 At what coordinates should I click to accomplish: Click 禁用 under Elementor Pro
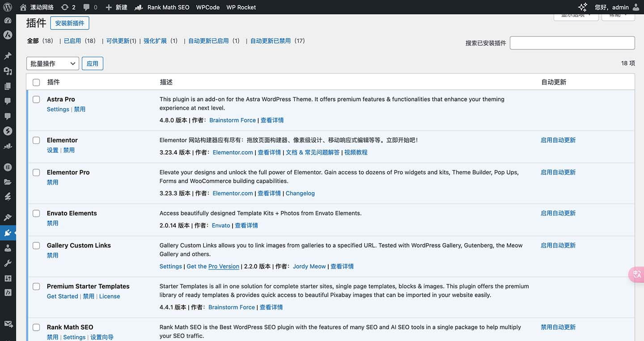point(53,182)
